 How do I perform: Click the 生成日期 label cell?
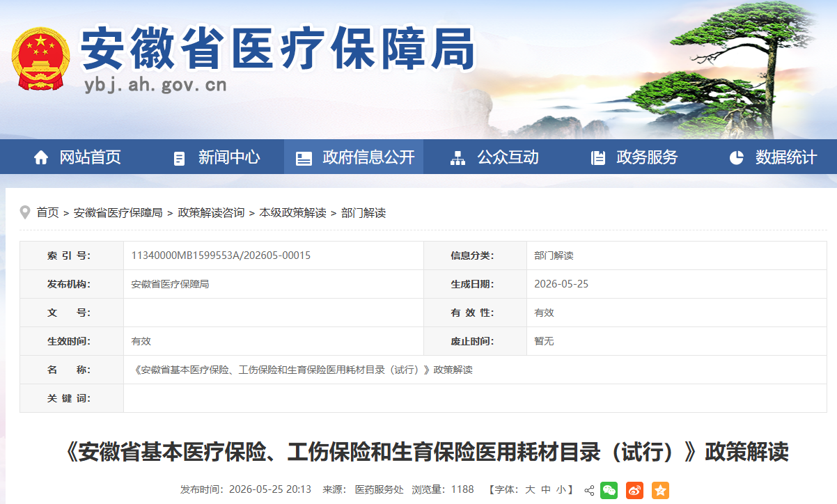pyautogui.click(x=475, y=284)
